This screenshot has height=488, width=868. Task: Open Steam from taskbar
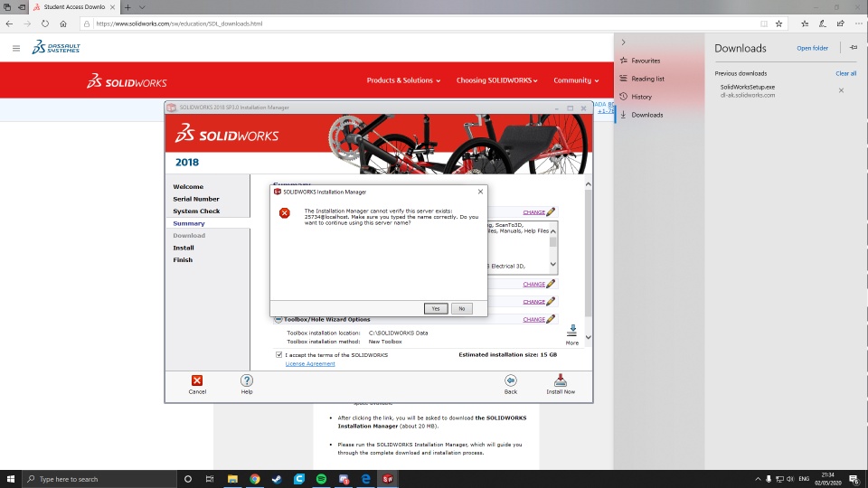(x=277, y=479)
